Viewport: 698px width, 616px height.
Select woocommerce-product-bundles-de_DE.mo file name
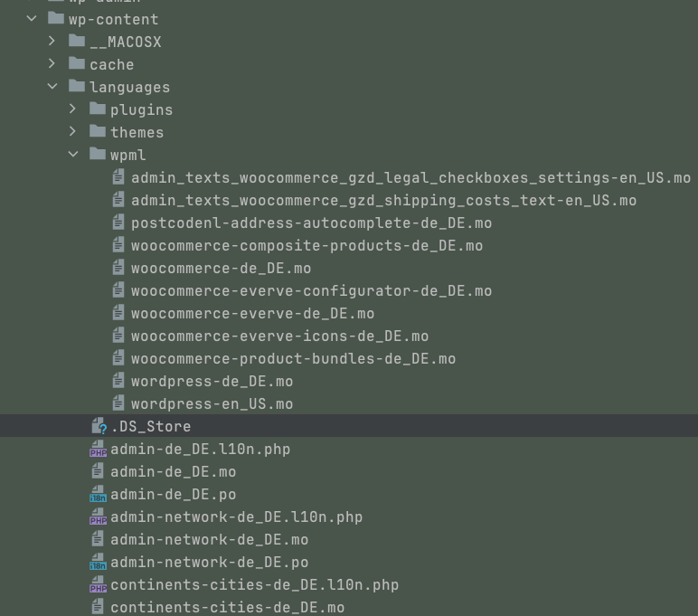pyautogui.click(x=293, y=359)
